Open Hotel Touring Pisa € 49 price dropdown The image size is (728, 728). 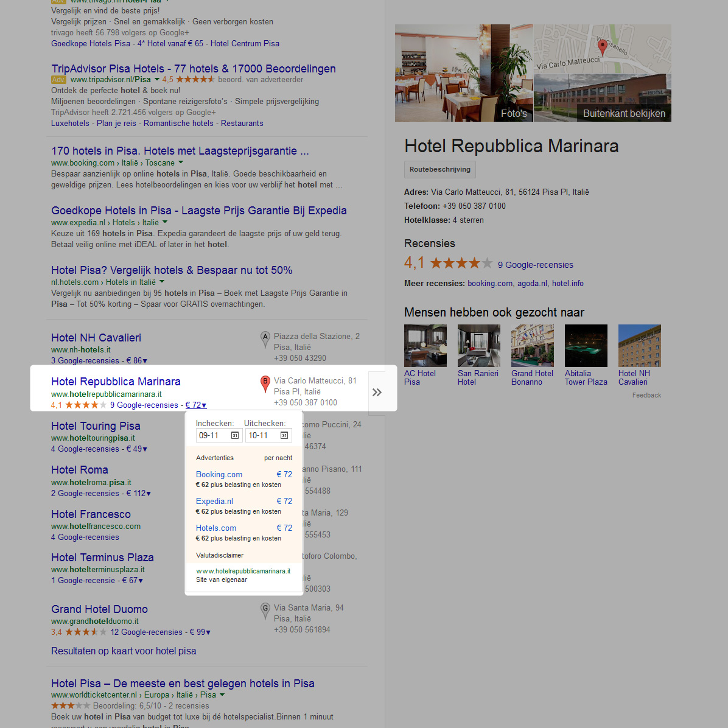pyautogui.click(x=137, y=449)
